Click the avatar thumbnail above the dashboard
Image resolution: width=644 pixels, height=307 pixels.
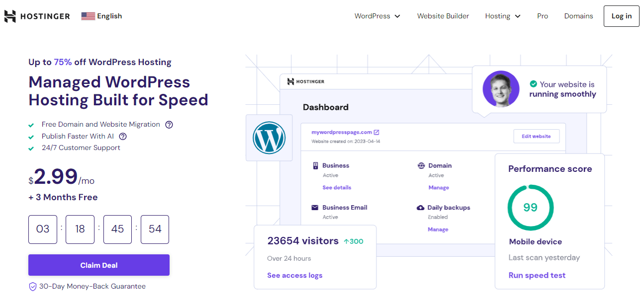coord(501,89)
